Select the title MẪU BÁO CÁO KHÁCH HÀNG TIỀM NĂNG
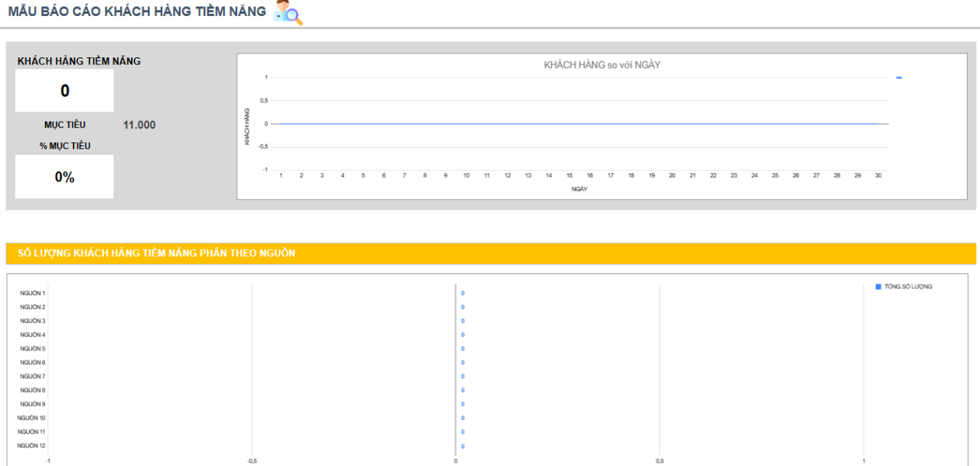The width and height of the screenshot is (980, 466). [137, 11]
